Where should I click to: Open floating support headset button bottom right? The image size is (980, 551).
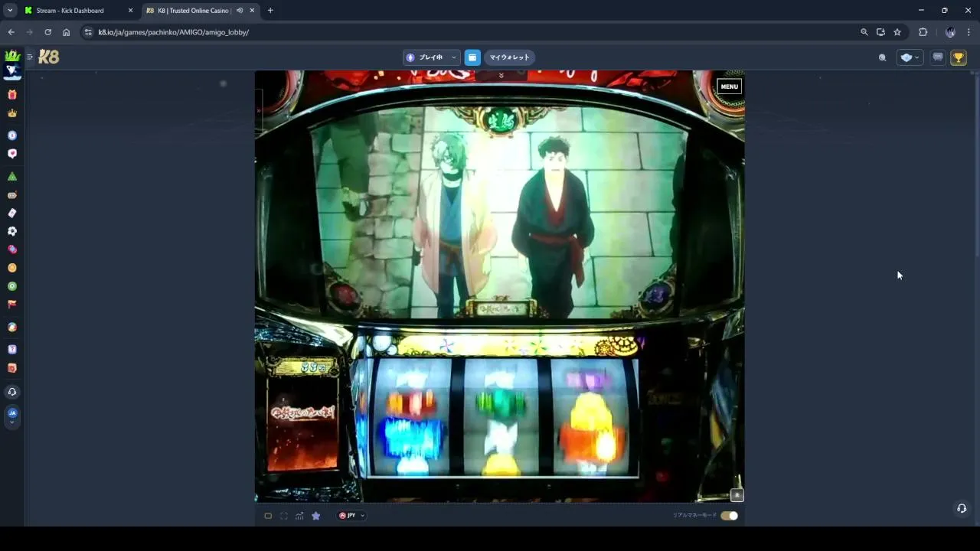pyautogui.click(x=962, y=508)
